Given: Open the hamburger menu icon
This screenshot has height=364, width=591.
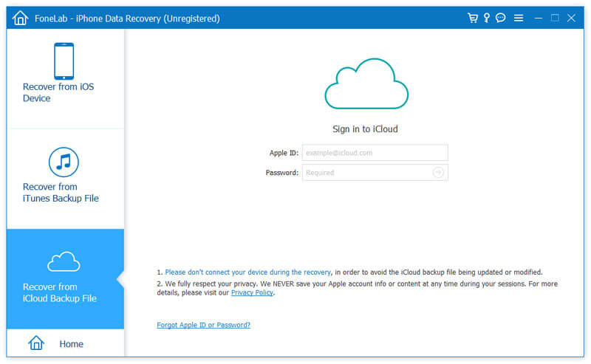Looking at the screenshot, I should pyautogui.click(x=519, y=18).
